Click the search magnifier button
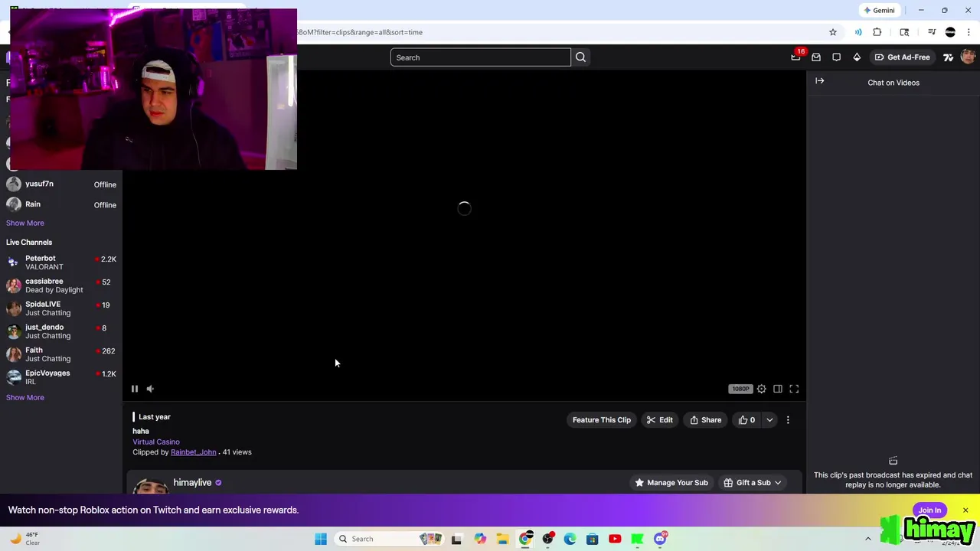Screen dimensions: 980x551 click(580, 57)
